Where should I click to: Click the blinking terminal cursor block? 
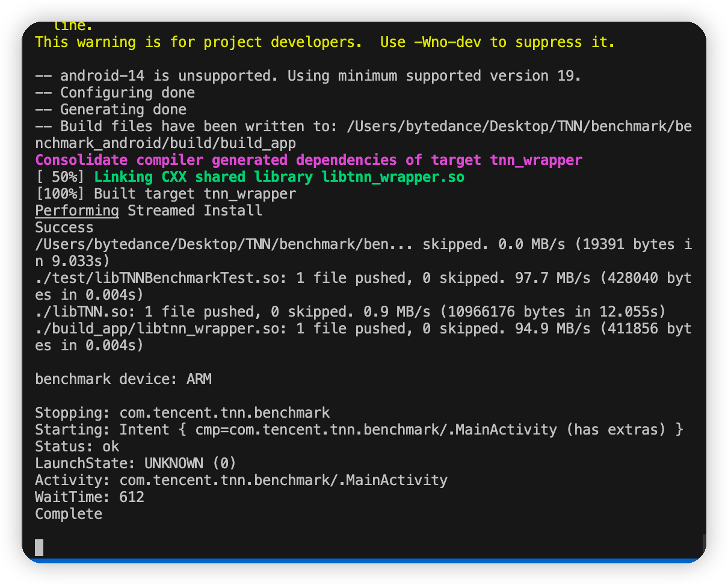tap(39, 546)
